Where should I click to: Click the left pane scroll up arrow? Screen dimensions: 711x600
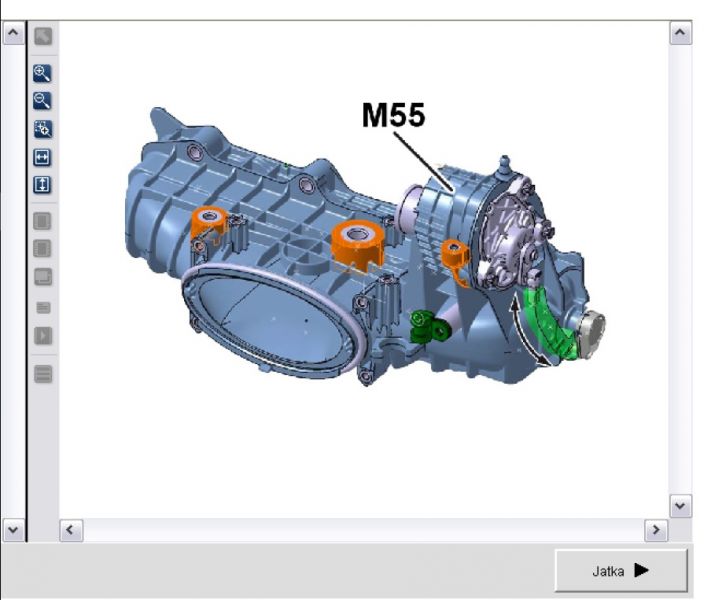pyautogui.click(x=13, y=33)
